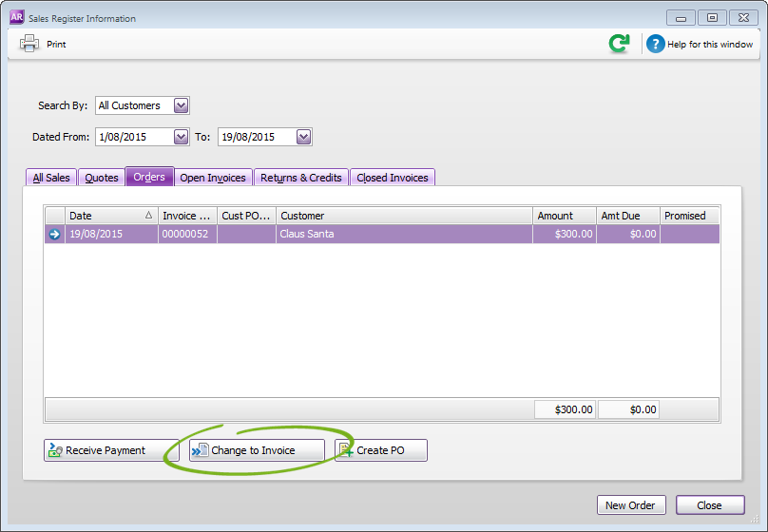Open the To date dropdown arrow
Image resolution: width=768 pixels, height=532 pixels.
pos(303,137)
